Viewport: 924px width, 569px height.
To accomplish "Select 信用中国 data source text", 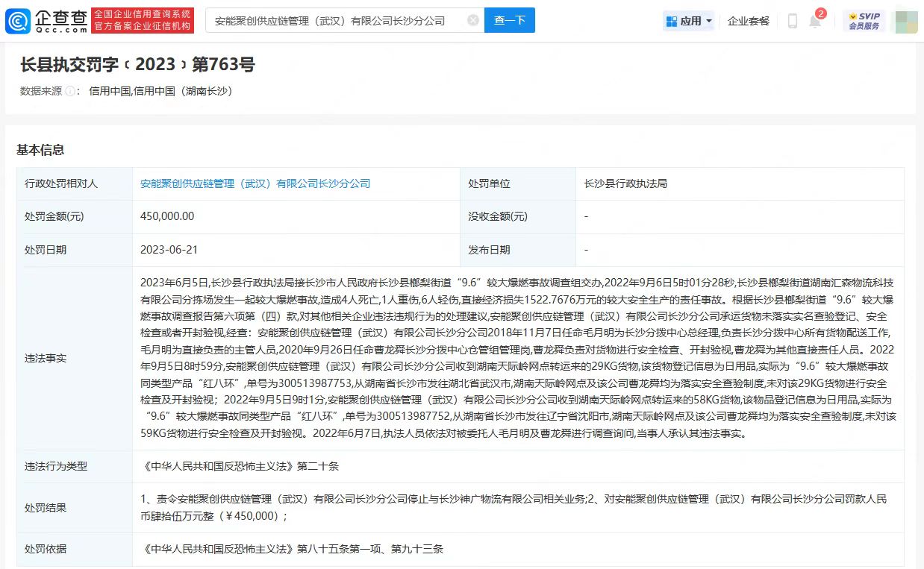I will coord(161,91).
